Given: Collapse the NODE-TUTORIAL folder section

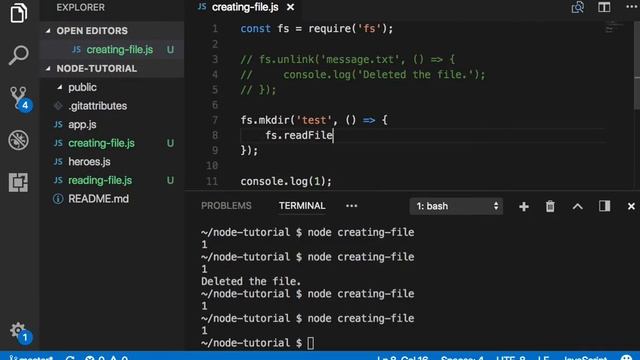Looking at the screenshot, I should point(96,68).
